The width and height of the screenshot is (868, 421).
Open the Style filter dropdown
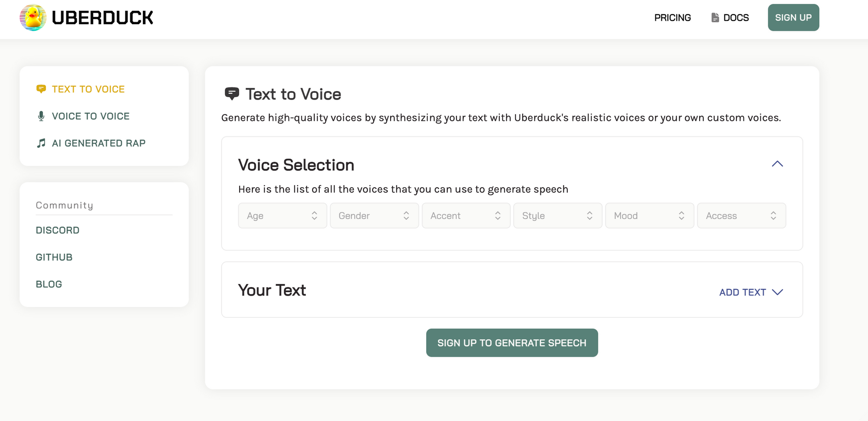point(557,215)
